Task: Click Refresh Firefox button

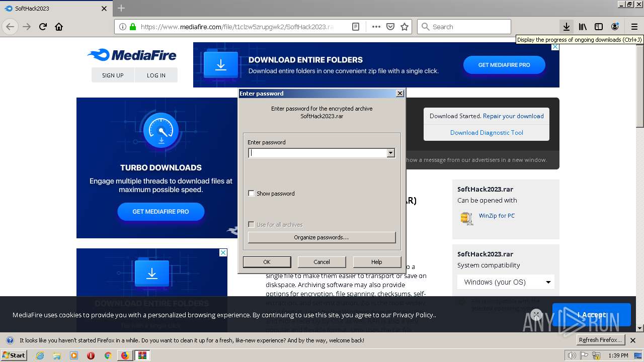Action: [600, 340]
